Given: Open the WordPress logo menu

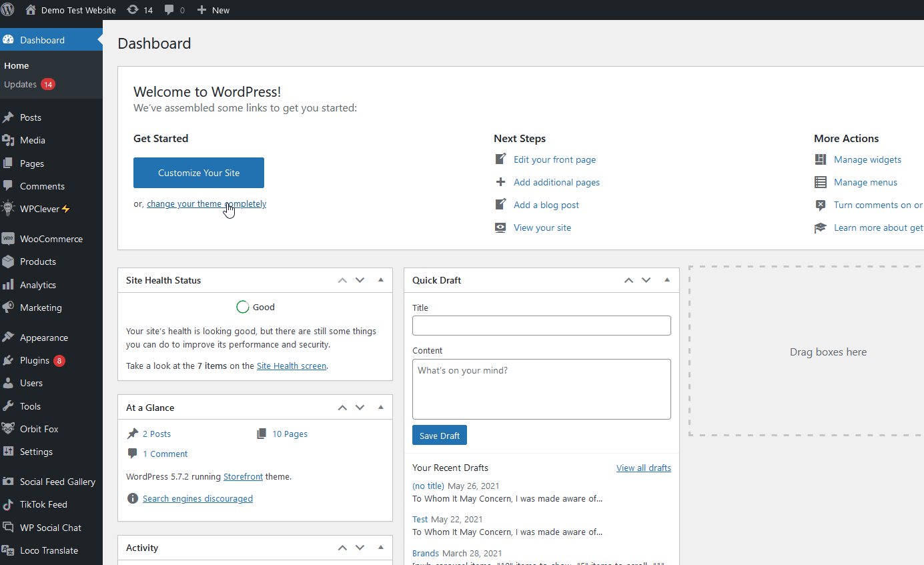Looking at the screenshot, I should 8,10.
